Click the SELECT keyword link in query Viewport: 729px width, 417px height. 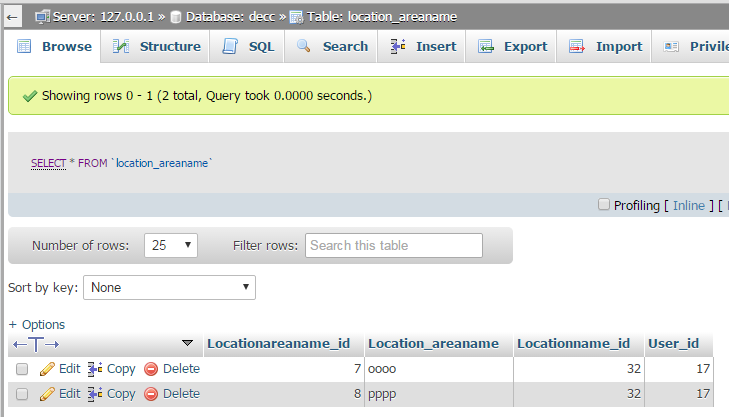click(x=48, y=163)
